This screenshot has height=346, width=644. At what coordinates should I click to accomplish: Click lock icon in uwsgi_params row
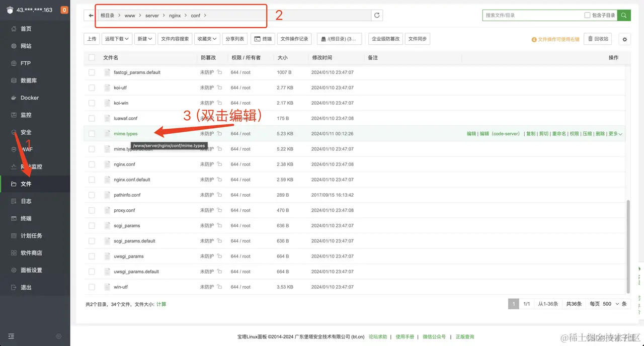click(x=219, y=256)
